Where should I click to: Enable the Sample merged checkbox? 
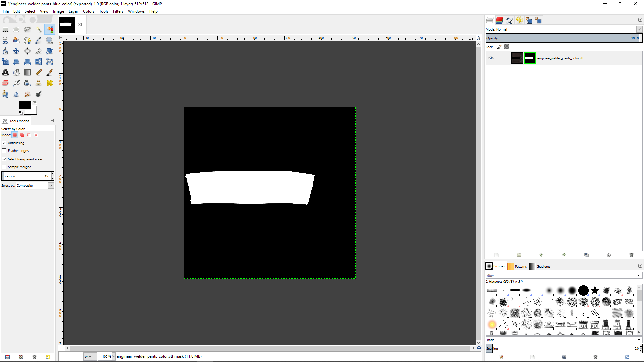tap(4, 167)
